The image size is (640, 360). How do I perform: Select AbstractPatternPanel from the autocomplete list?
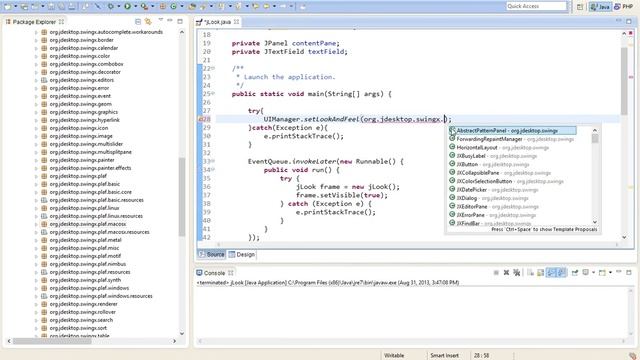[x=513, y=131]
